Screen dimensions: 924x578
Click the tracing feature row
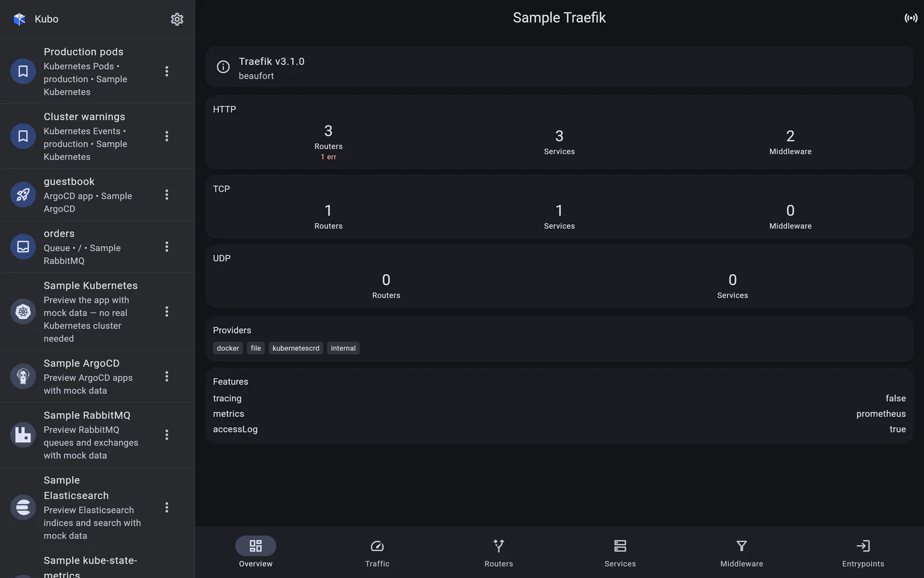pyautogui.click(x=559, y=398)
